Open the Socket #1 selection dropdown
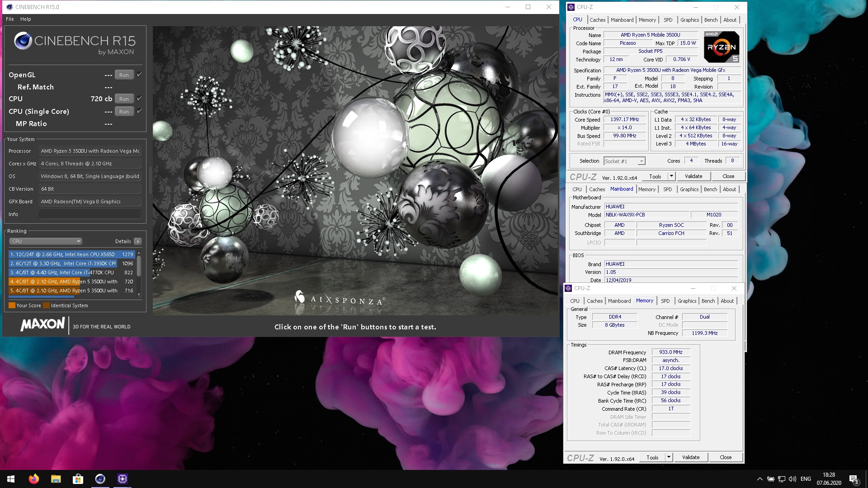Screen dimensions: 868x488 (624, 161)
